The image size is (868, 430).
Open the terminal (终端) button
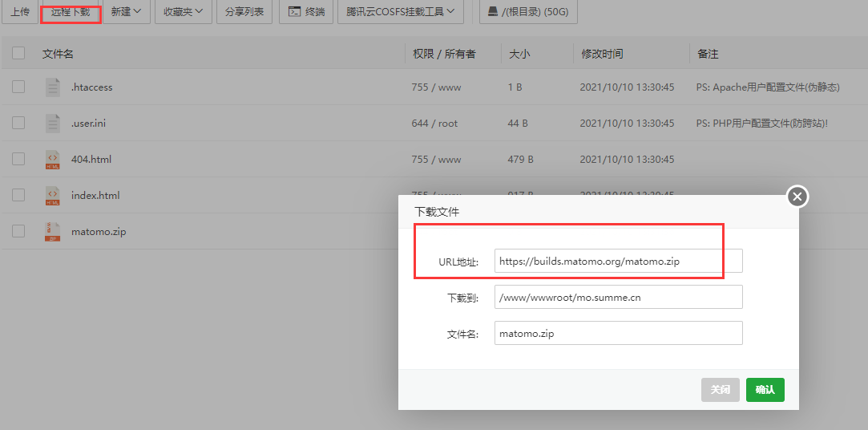(x=307, y=12)
